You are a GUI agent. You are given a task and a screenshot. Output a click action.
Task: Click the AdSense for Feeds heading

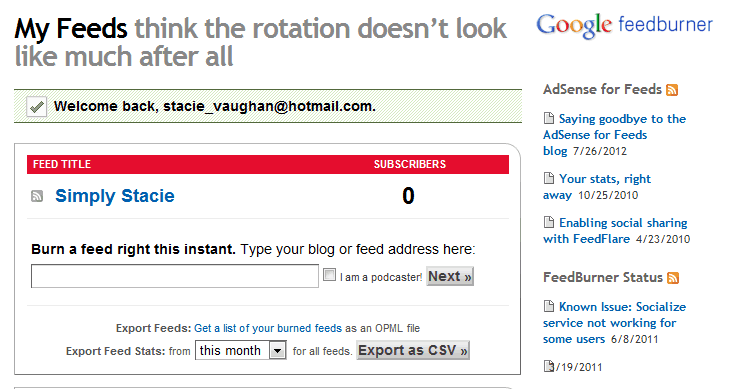coord(602,89)
